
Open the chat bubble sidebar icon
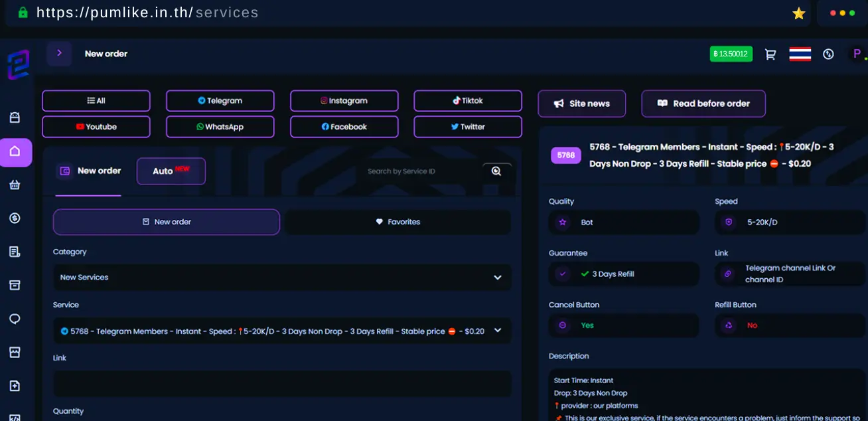point(15,319)
